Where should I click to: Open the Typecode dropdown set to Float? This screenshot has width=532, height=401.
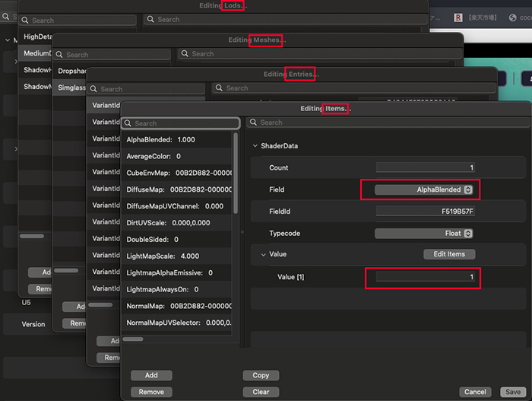coord(424,233)
